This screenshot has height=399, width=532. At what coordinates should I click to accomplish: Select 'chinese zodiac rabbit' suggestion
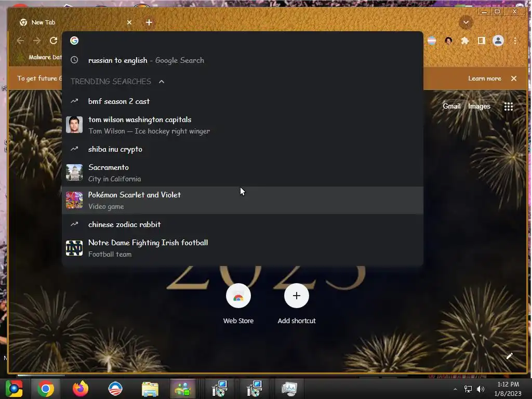coord(242,224)
